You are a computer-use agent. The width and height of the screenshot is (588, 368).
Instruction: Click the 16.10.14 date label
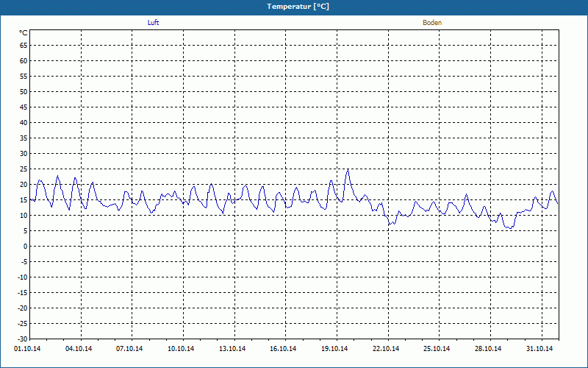[283, 349]
